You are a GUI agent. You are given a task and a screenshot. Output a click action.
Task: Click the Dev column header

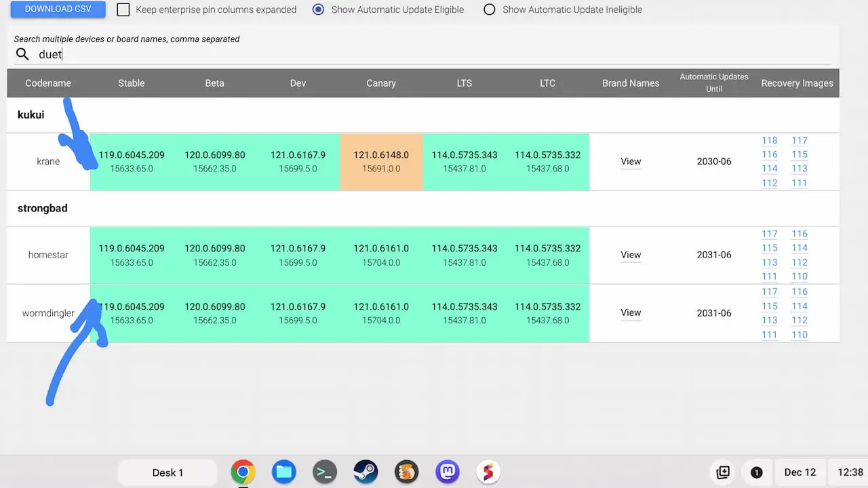pos(298,83)
